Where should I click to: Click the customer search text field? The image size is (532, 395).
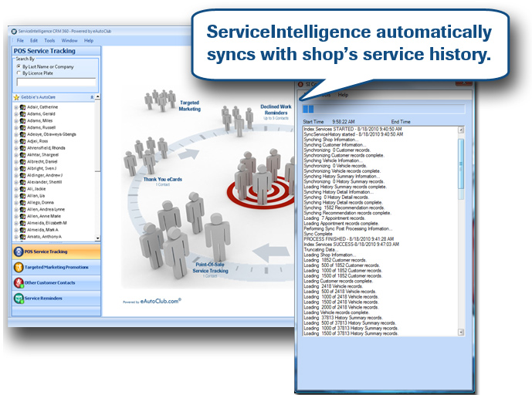pyautogui.click(x=56, y=82)
